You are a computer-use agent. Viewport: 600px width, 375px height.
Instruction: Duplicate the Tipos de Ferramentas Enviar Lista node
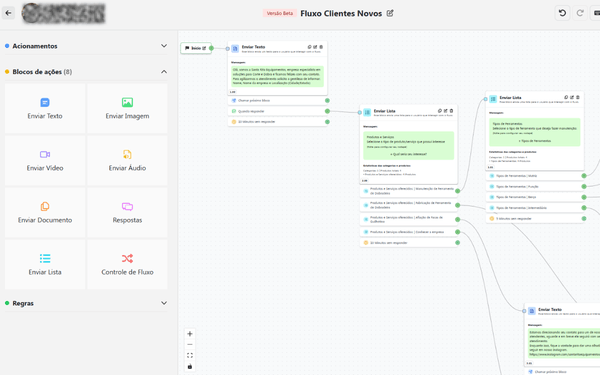(x=566, y=98)
